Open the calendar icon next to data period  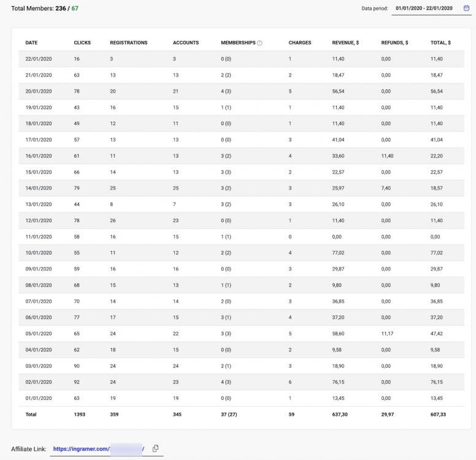click(466, 9)
